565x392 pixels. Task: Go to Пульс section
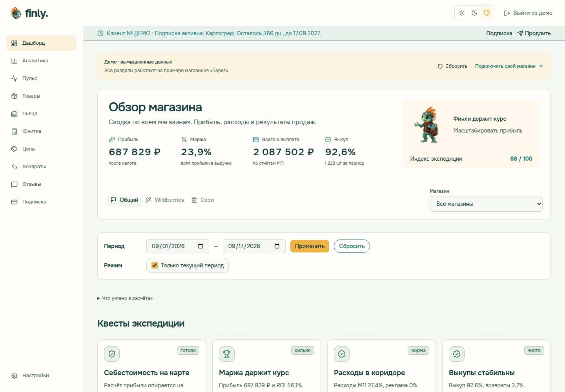tap(41, 78)
